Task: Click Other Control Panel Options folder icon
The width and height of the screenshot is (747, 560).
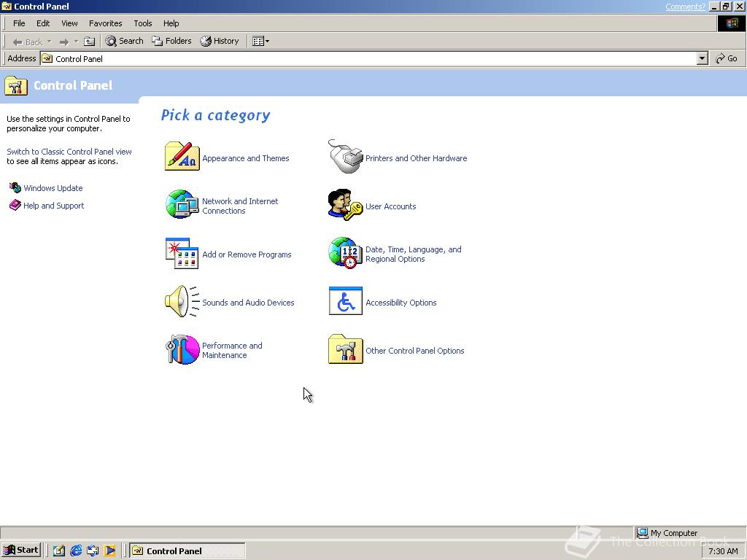Action: click(345, 349)
